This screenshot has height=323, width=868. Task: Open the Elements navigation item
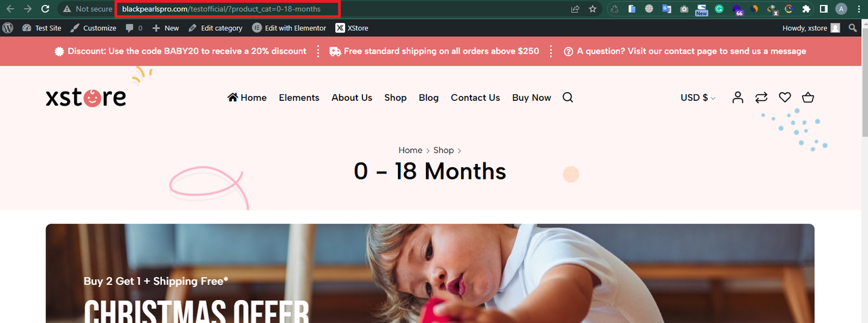click(299, 98)
